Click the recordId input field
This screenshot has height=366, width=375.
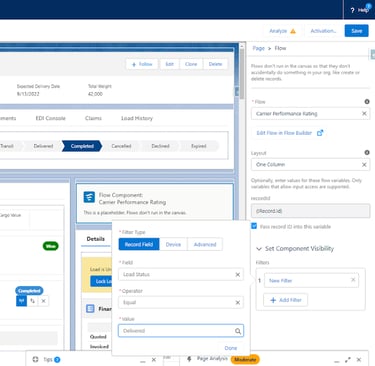tap(310, 211)
